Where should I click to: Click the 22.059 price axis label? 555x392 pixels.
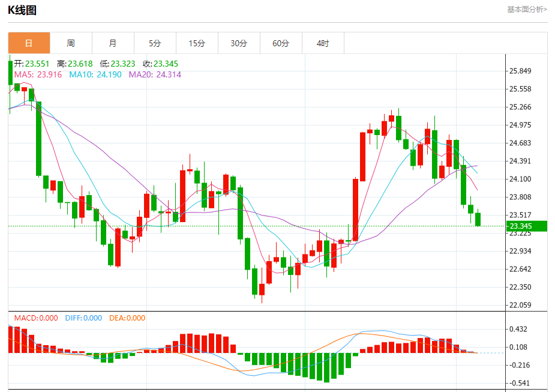(520, 305)
